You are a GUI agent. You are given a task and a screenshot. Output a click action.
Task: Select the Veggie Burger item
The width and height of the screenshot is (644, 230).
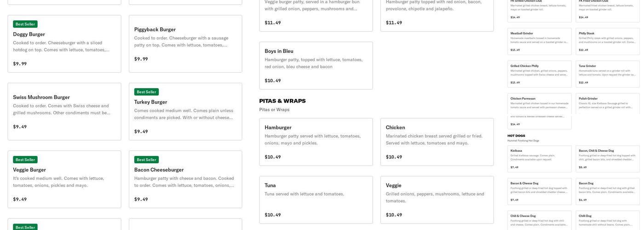(x=64, y=180)
